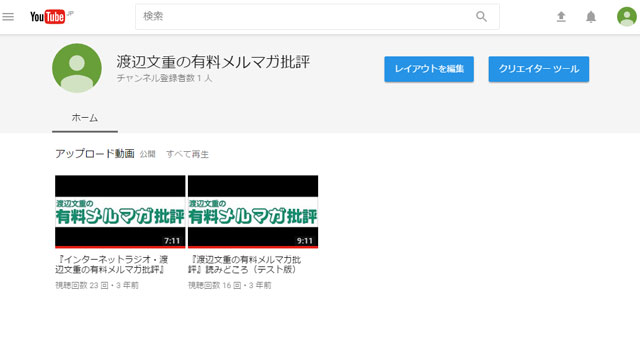Open the 9:11 video thumbnail
Screen dimensions: 640x360
[x=253, y=211]
